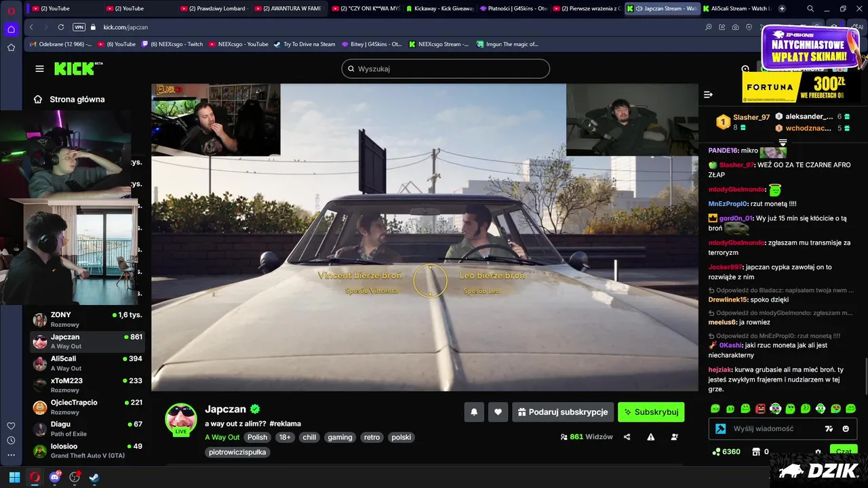This screenshot has width=868, height=488.
Task: Share the stream via share icon
Action: pyautogui.click(x=627, y=437)
